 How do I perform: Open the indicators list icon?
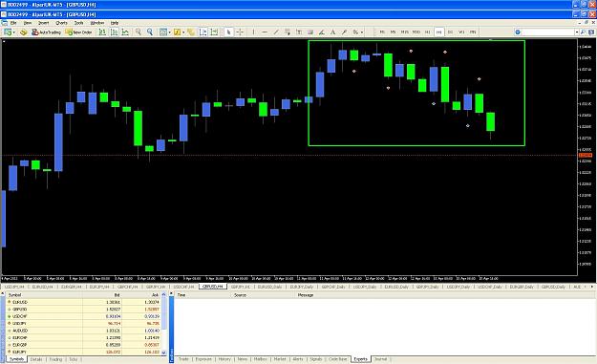pyautogui.click(x=177, y=32)
